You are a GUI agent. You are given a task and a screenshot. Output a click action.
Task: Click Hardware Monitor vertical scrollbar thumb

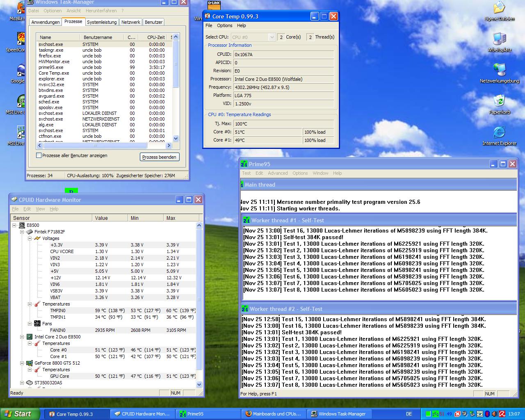[x=199, y=299]
